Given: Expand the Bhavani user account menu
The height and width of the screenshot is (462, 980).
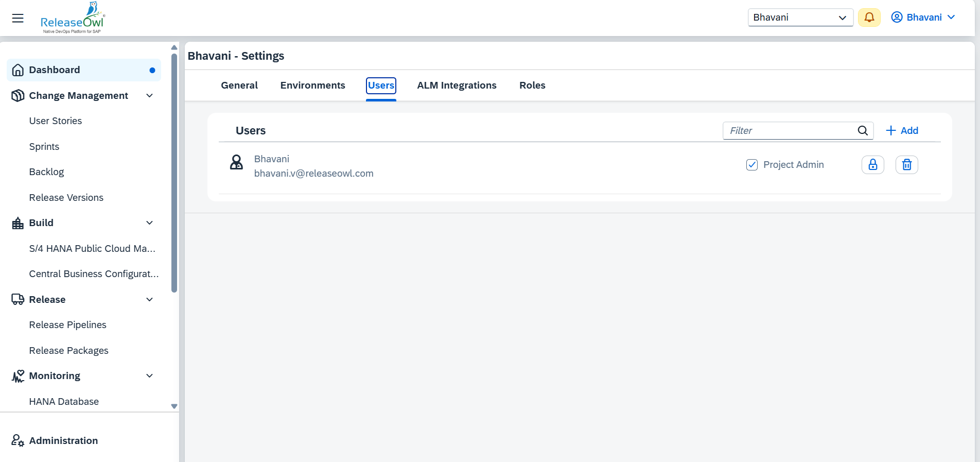Looking at the screenshot, I should coord(923,18).
